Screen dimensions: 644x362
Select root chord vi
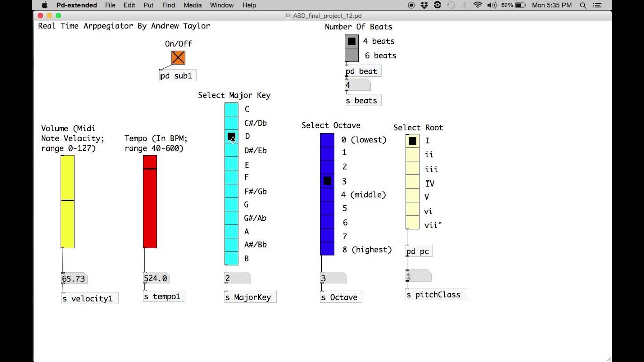(x=413, y=209)
